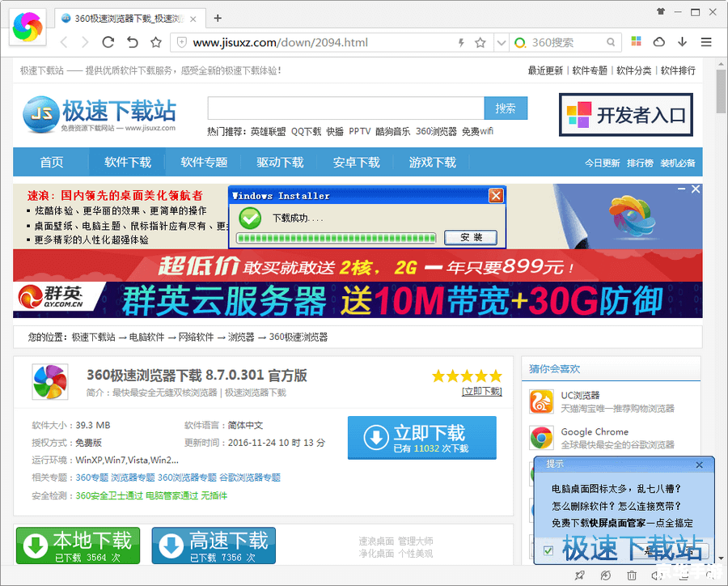728x586 pixels.
Task: Click the blue 高速下载 button
Action: pos(214,546)
